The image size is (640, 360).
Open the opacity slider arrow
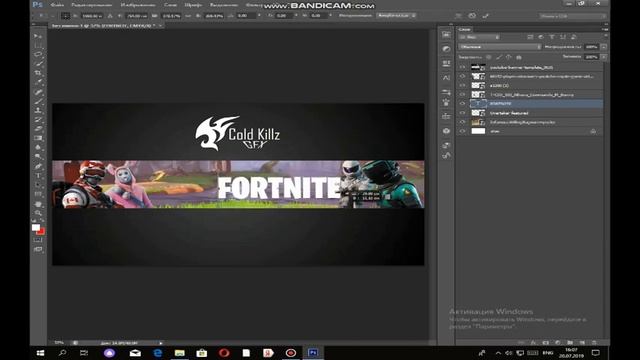pyautogui.click(x=604, y=47)
